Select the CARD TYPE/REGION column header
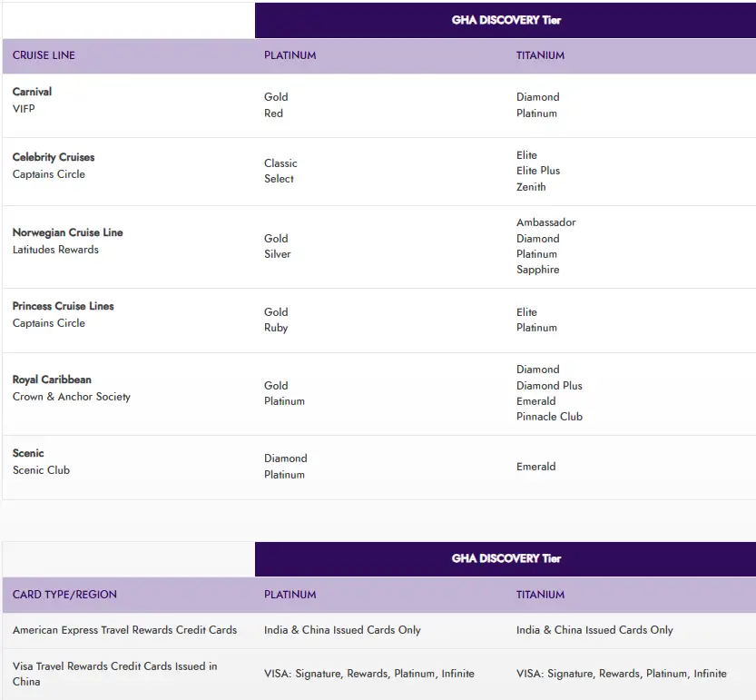The height and width of the screenshot is (700, 756). (64, 595)
